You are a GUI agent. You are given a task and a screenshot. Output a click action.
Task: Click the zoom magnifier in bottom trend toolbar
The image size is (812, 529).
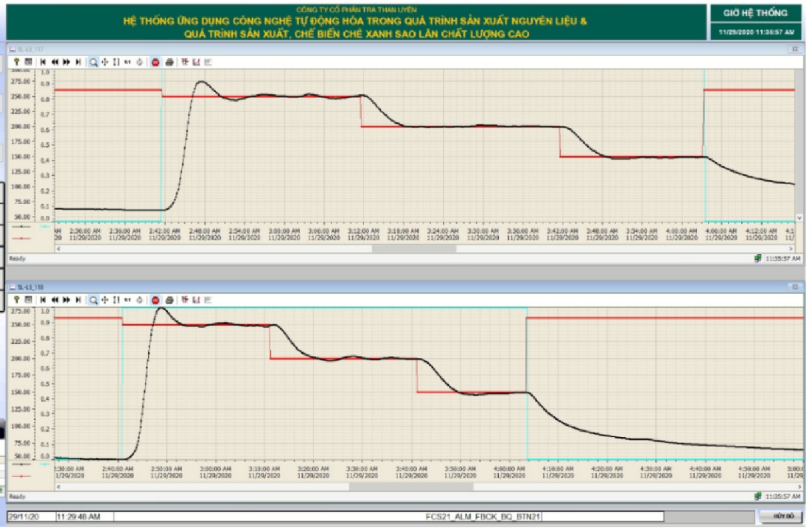(x=94, y=300)
